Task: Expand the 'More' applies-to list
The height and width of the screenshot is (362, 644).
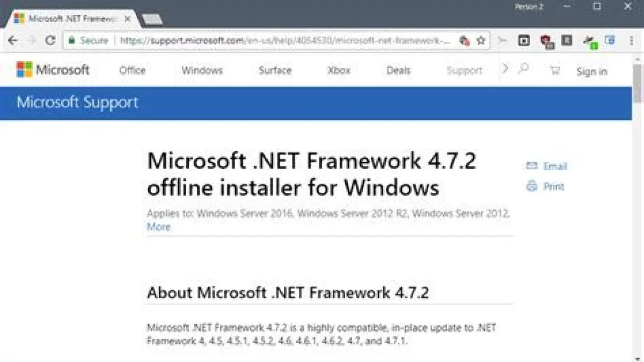Action: 158,227
